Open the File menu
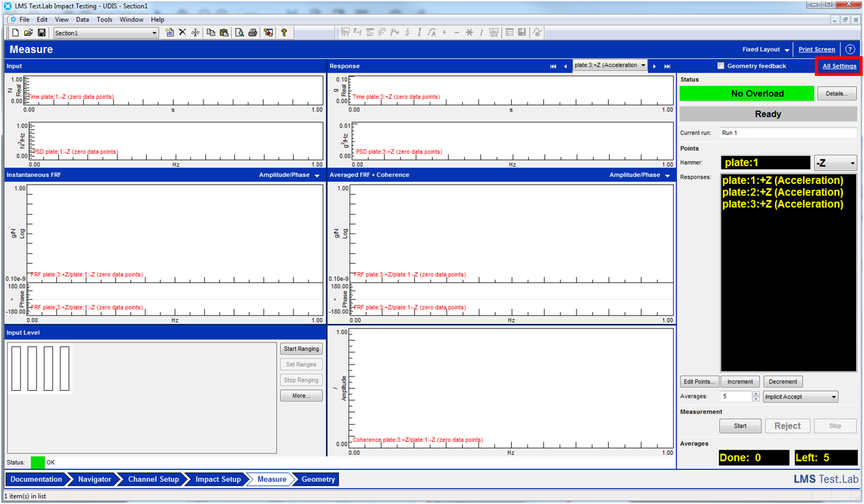Image resolution: width=864 pixels, height=504 pixels. (x=24, y=20)
